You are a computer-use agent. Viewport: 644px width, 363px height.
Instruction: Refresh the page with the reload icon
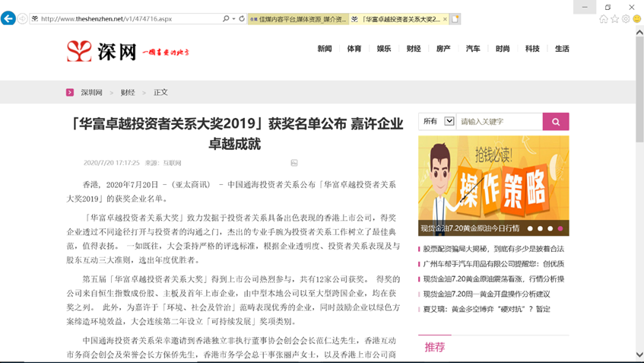242,18
